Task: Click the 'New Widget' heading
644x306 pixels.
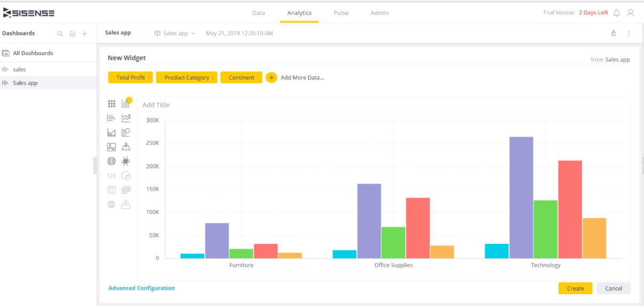Action: click(126, 58)
